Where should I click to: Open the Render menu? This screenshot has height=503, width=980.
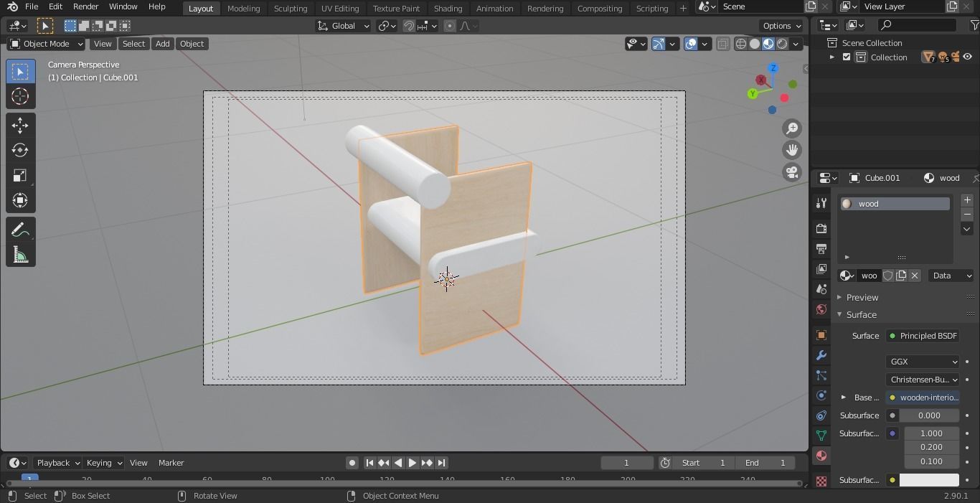coord(85,6)
